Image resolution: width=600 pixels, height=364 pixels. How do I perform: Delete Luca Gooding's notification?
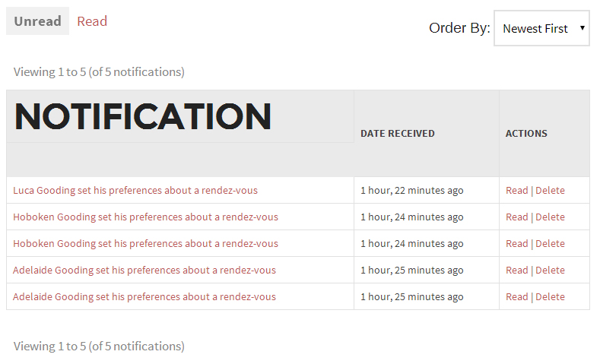pyautogui.click(x=550, y=190)
